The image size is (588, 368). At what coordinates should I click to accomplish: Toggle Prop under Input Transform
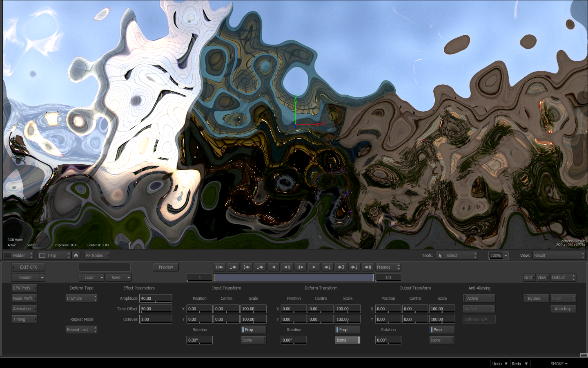click(253, 330)
